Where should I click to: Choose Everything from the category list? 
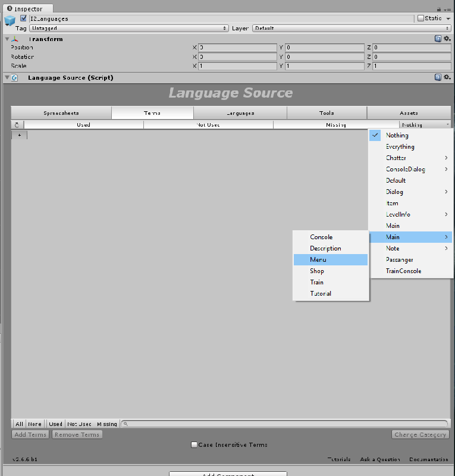[400, 146]
